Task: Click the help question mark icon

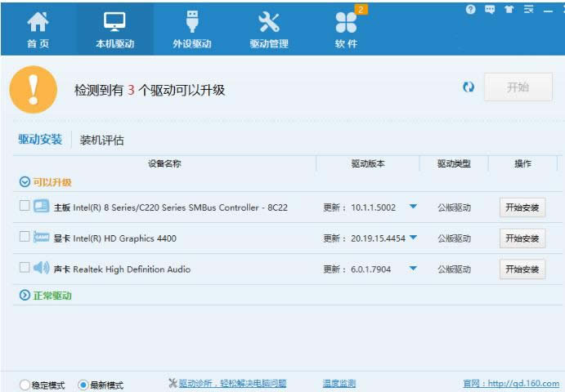Action: pyautogui.click(x=470, y=10)
